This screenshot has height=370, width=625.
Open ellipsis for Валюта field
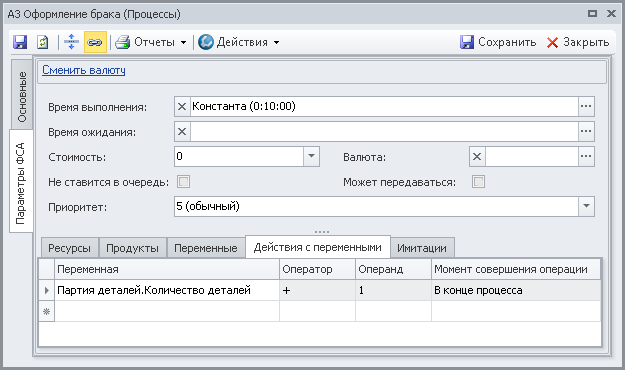click(x=586, y=156)
